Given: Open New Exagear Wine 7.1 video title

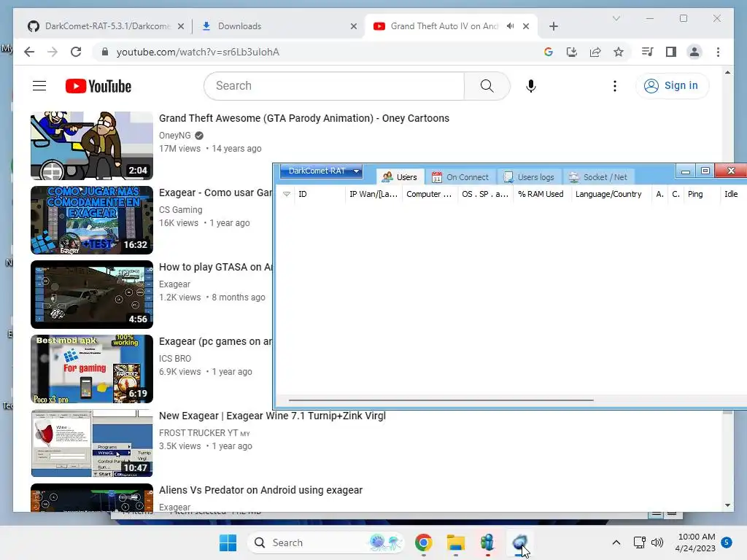Looking at the screenshot, I should 272,416.
